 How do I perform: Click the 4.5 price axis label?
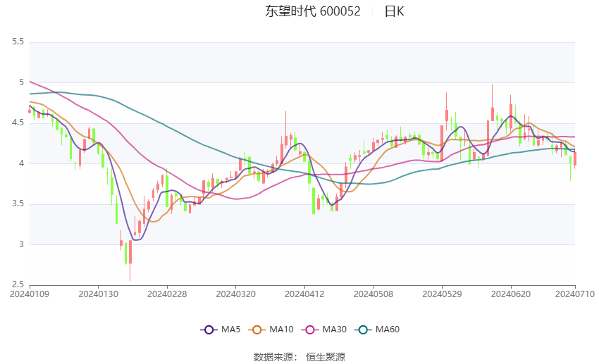[18, 123]
